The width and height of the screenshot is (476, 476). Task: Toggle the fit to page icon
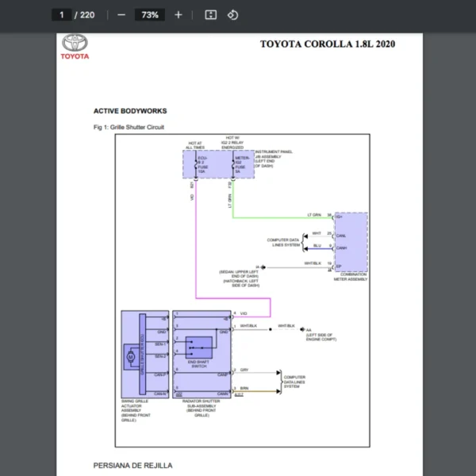[x=211, y=15]
